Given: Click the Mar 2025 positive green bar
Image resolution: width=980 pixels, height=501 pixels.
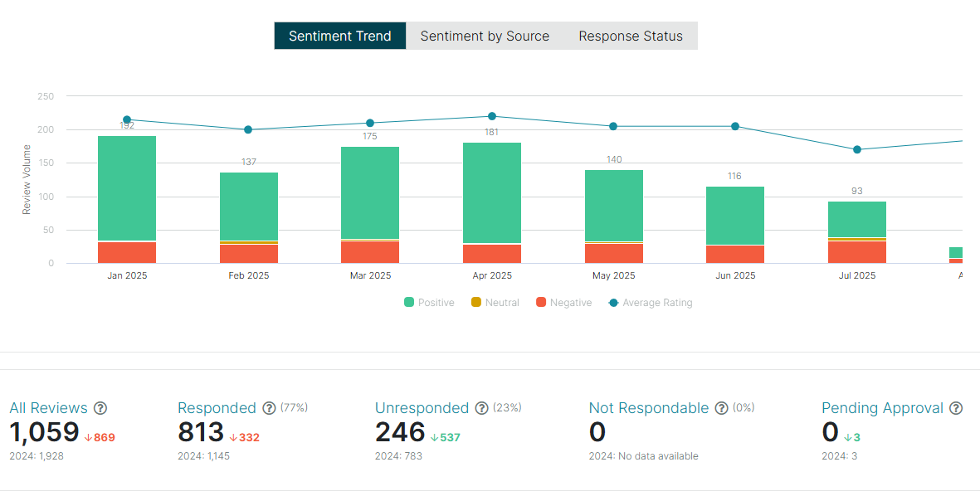Looking at the screenshot, I should click(x=370, y=193).
